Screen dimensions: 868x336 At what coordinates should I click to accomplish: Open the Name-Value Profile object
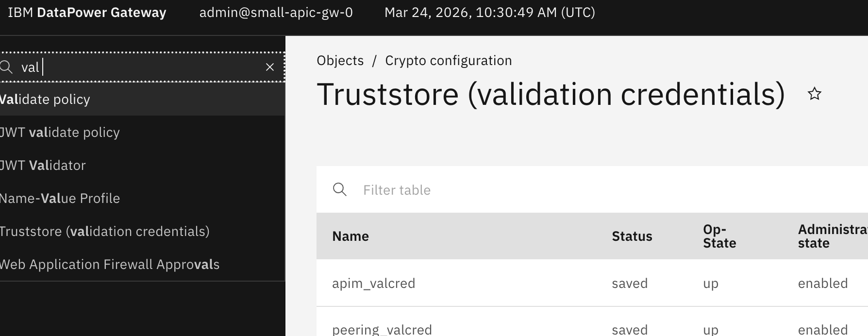pyautogui.click(x=60, y=198)
